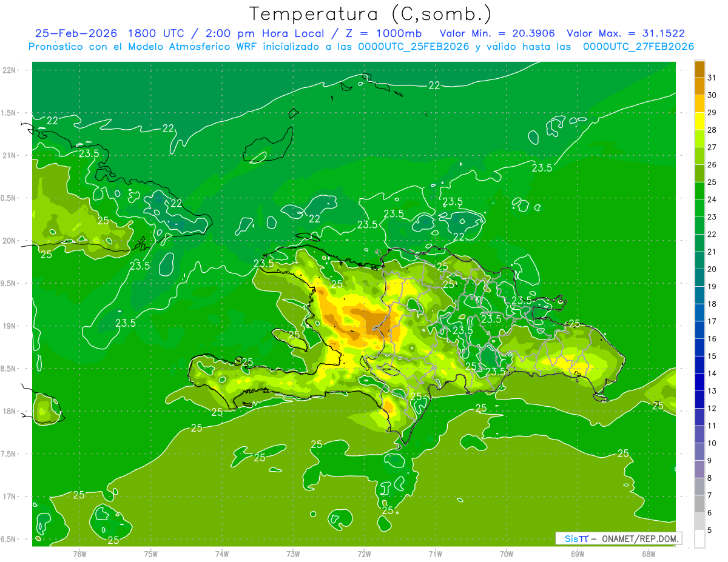Click legend scale value "26"
The width and height of the screenshot is (728, 562).
[712, 164]
